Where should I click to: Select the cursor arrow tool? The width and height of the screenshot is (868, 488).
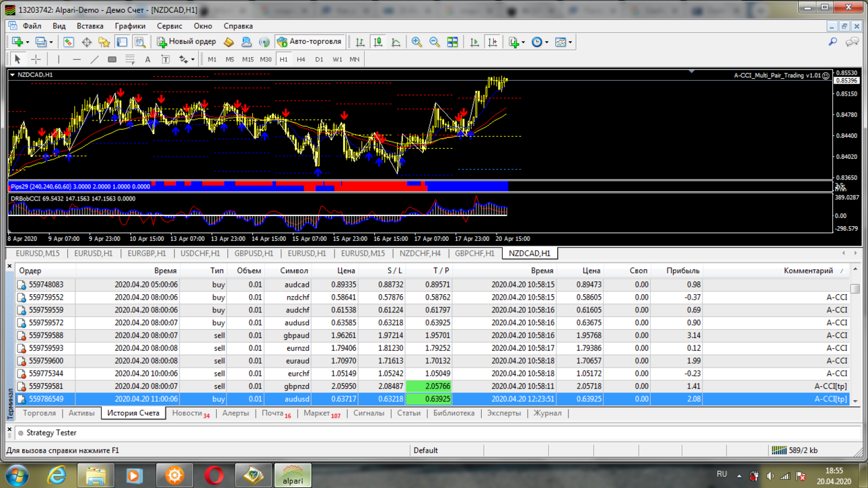coord(18,59)
